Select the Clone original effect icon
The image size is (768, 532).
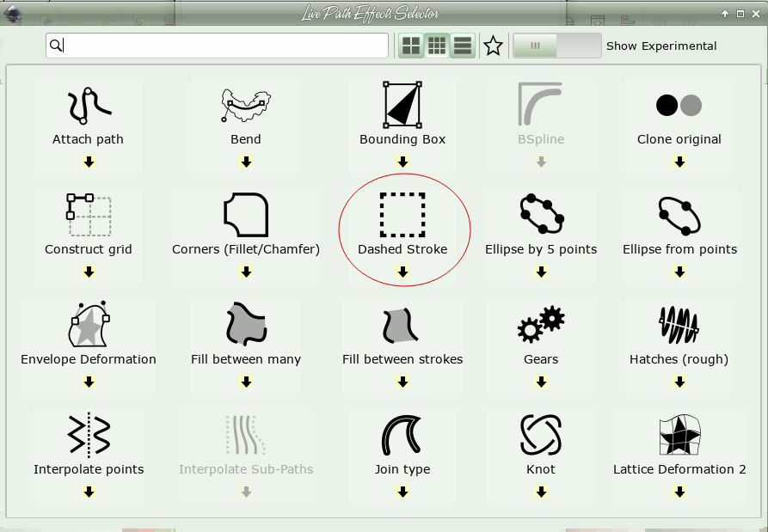[679, 105]
